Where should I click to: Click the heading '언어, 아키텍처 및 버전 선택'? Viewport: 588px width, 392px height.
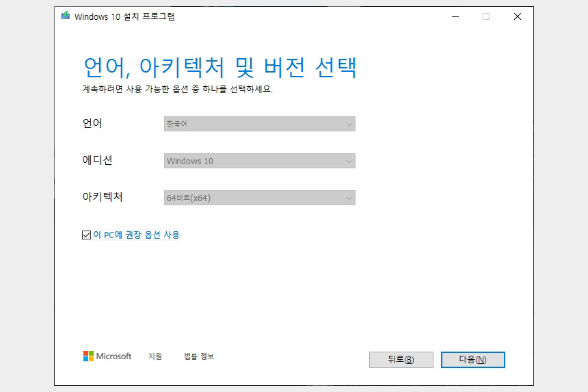click(x=219, y=68)
